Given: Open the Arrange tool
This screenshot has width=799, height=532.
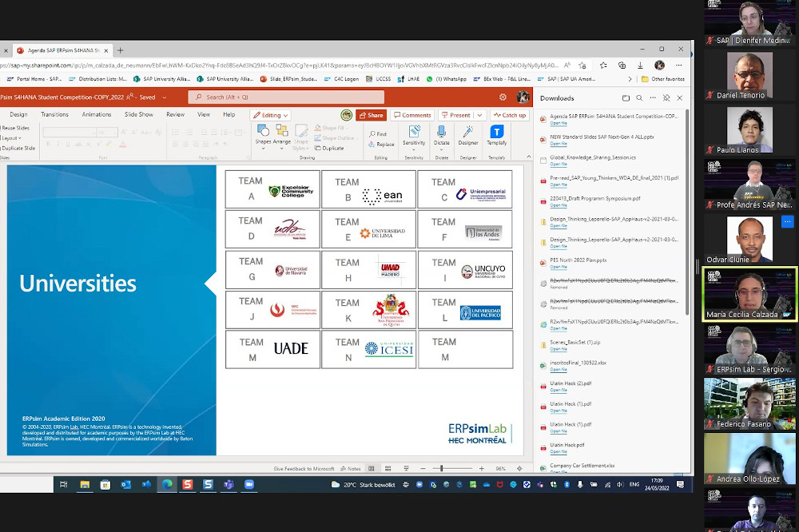Looking at the screenshot, I should tap(282, 133).
